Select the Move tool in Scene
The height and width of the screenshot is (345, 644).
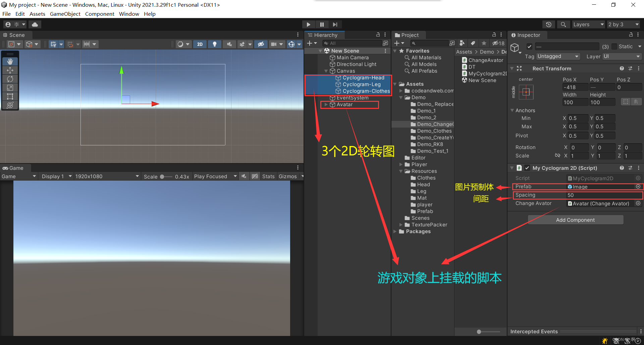(x=10, y=70)
